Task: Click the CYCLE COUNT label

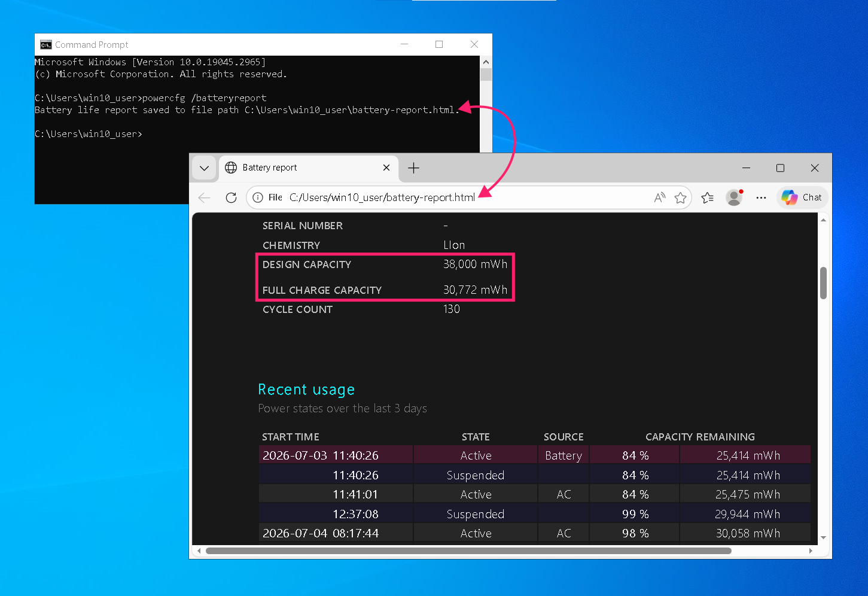Action: tap(297, 309)
